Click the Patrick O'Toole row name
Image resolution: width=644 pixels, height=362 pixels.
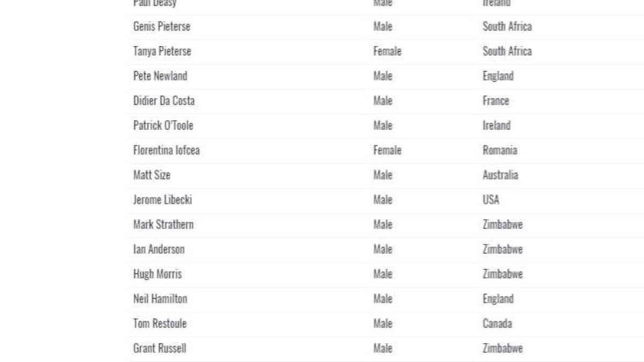tap(163, 125)
